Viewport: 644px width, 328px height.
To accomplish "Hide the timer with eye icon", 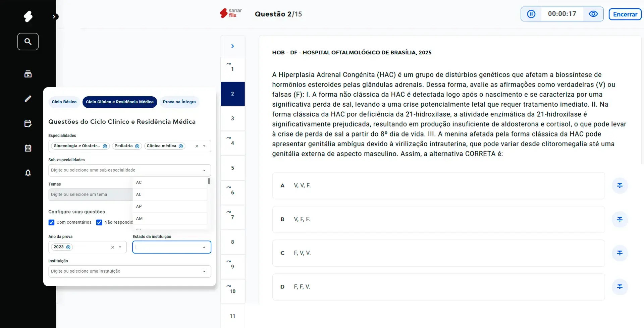I will click(593, 14).
